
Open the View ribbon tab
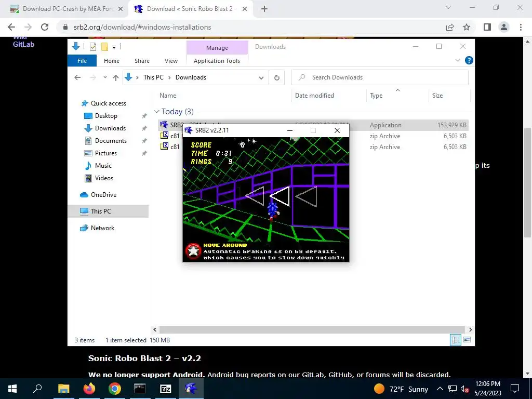point(171,61)
